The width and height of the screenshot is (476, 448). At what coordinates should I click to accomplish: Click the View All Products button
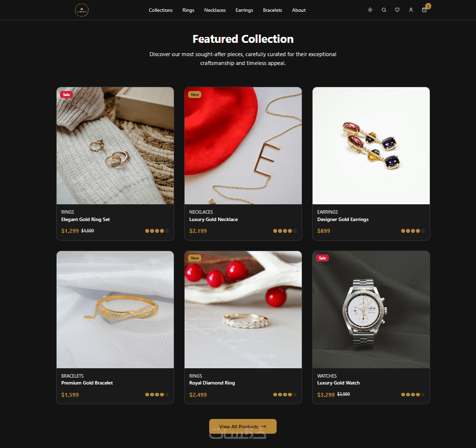pos(243,426)
